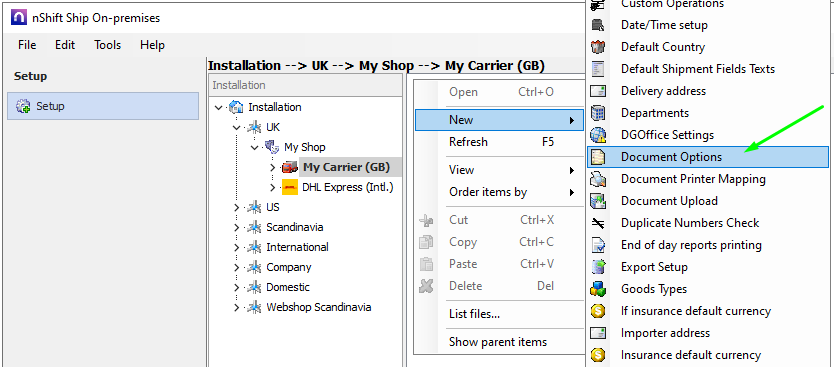
Task: Click the Insurance default currency coin icon
Action: click(x=598, y=355)
